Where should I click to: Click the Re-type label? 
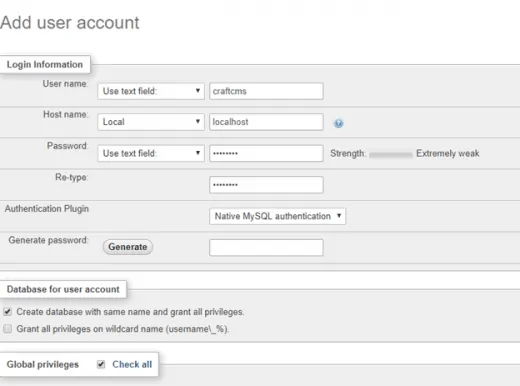click(x=72, y=177)
